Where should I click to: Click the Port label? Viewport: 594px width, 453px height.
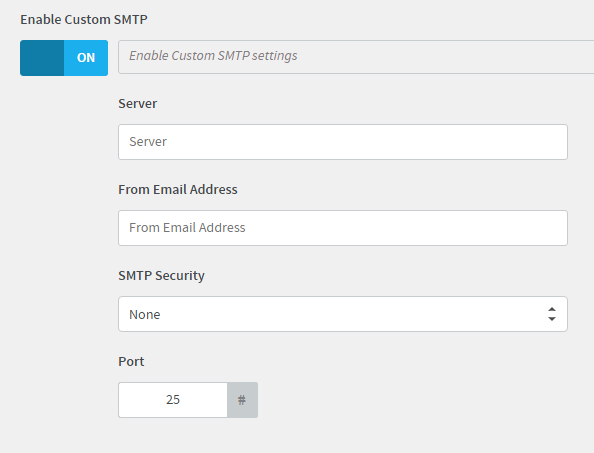tap(131, 361)
